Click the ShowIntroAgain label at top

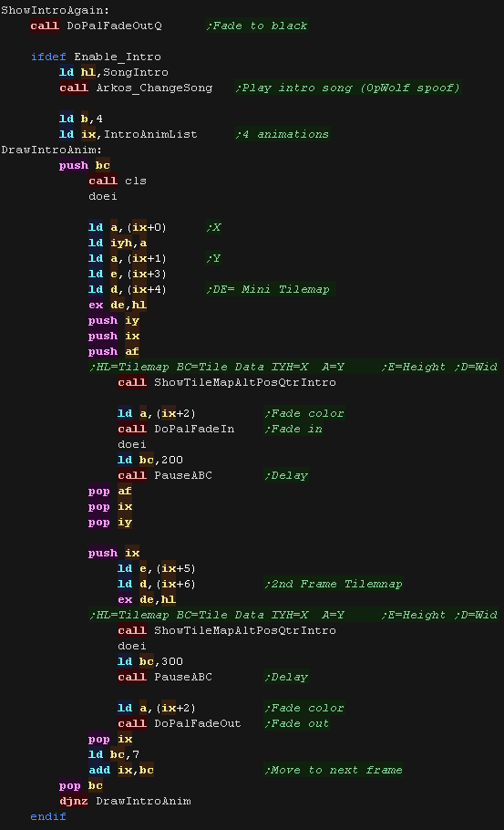[56, 10]
